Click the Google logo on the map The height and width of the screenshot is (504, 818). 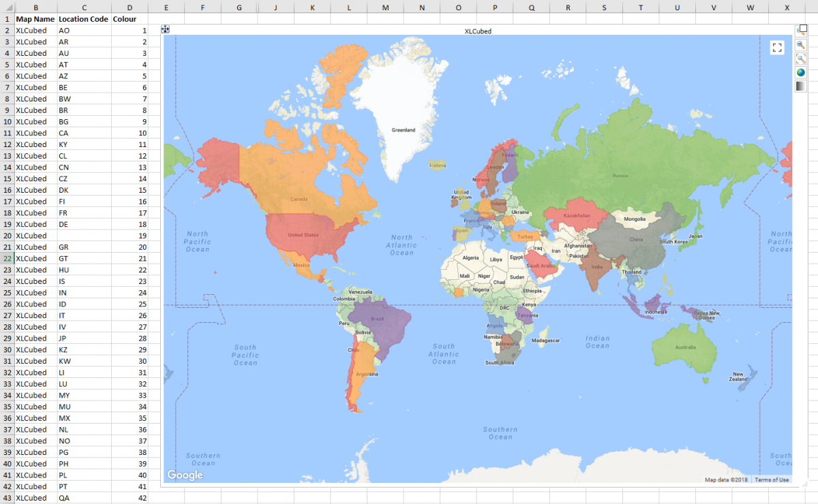185,475
